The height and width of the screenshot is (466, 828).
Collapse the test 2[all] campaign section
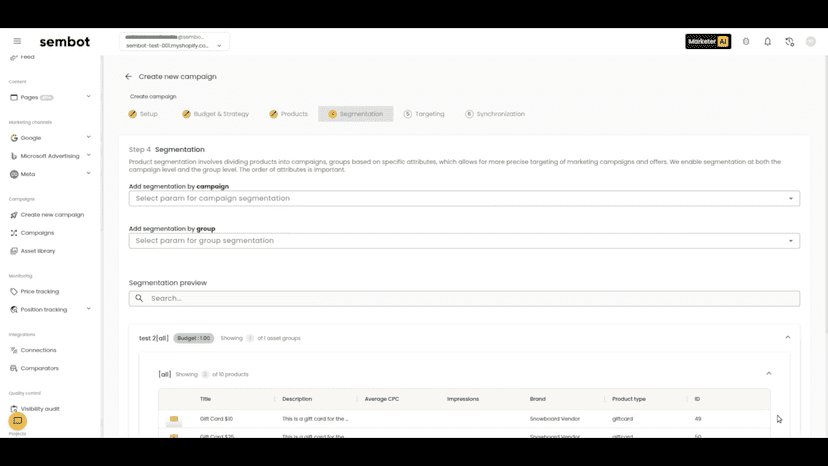pyautogui.click(x=787, y=337)
